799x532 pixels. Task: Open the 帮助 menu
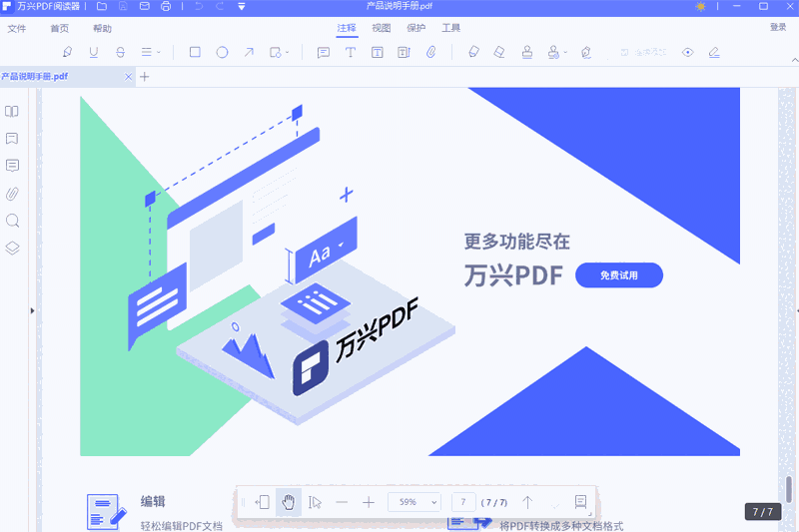coord(102,29)
